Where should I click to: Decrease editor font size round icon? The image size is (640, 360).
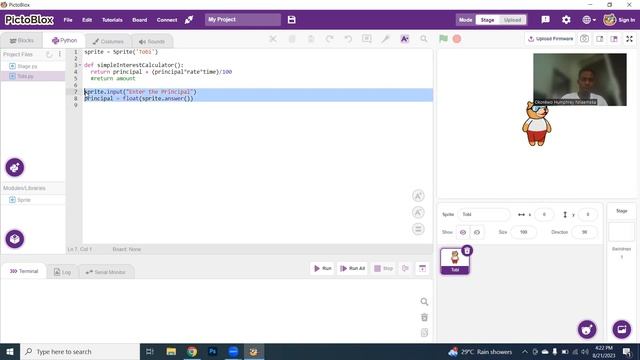pos(418,212)
